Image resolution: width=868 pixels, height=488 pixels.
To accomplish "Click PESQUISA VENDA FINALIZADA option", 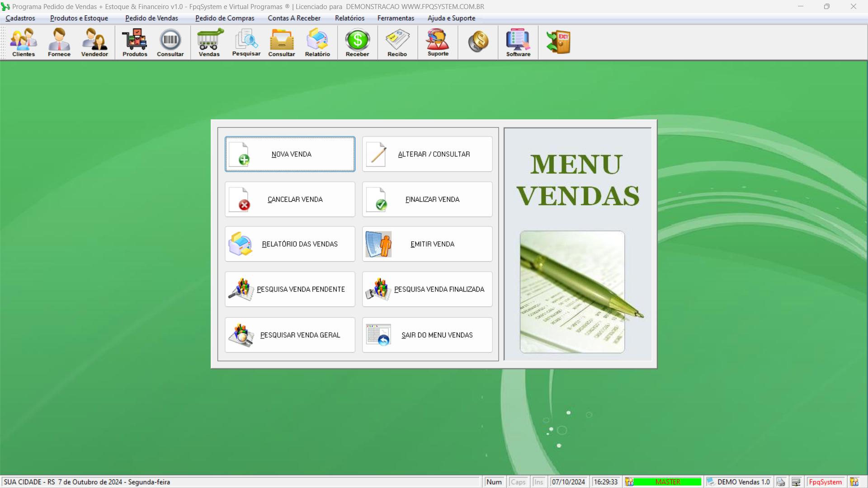I will pos(427,289).
